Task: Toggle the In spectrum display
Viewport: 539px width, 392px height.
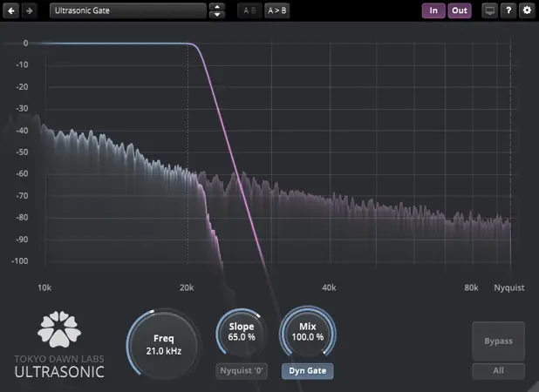Action: pyautogui.click(x=433, y=10)
